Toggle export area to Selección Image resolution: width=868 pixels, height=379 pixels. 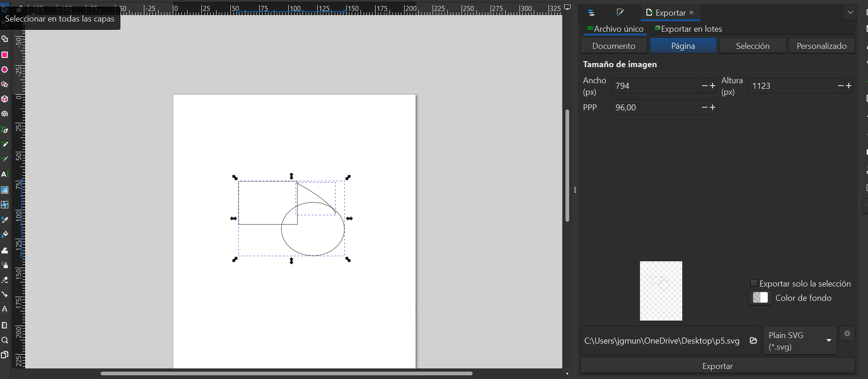pyautogui.click(x=752, y=46)
